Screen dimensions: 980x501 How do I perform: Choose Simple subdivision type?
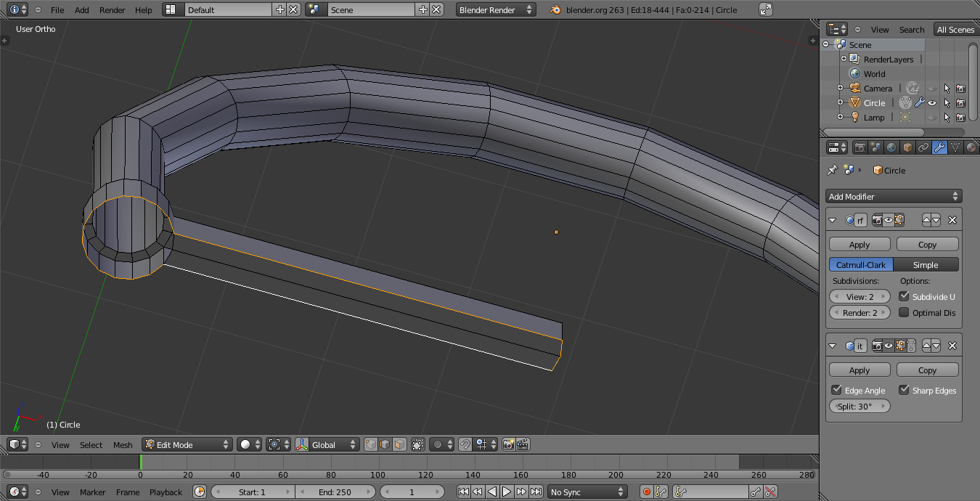926,265
